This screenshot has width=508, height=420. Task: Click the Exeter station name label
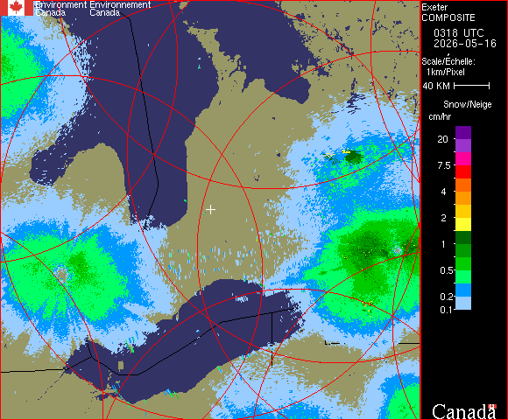(434, 8)
